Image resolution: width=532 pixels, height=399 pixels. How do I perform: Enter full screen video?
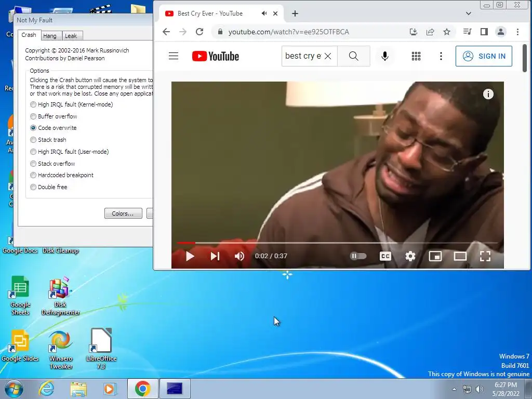(485, 256)
